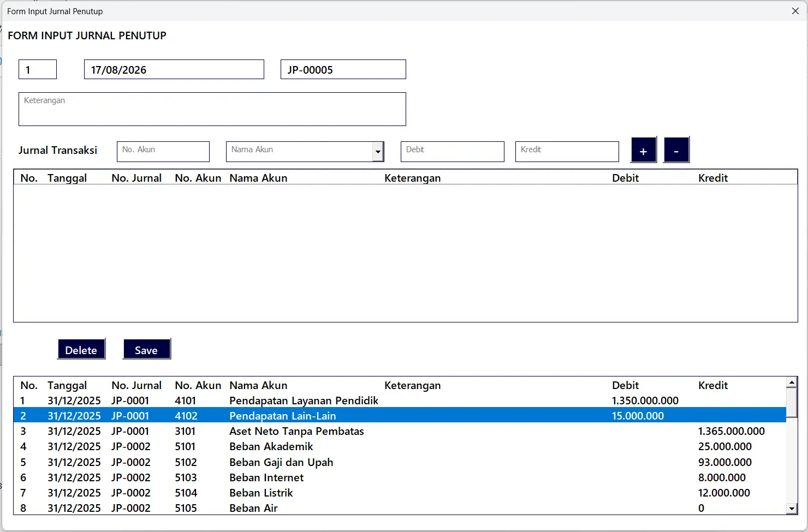The image size is (808, 532).
Task: Select row Pendapatan Lain-Lain
Action: point(400,416)
